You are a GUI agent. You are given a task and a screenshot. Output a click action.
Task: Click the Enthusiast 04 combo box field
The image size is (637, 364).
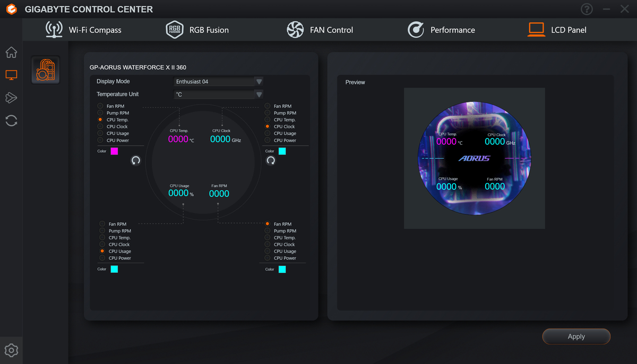tap(219, 82)
